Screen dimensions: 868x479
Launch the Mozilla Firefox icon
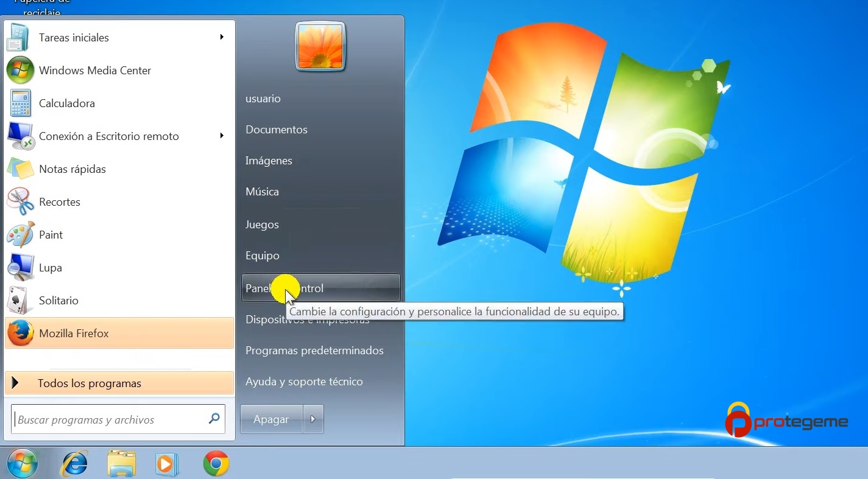[20, 334]
